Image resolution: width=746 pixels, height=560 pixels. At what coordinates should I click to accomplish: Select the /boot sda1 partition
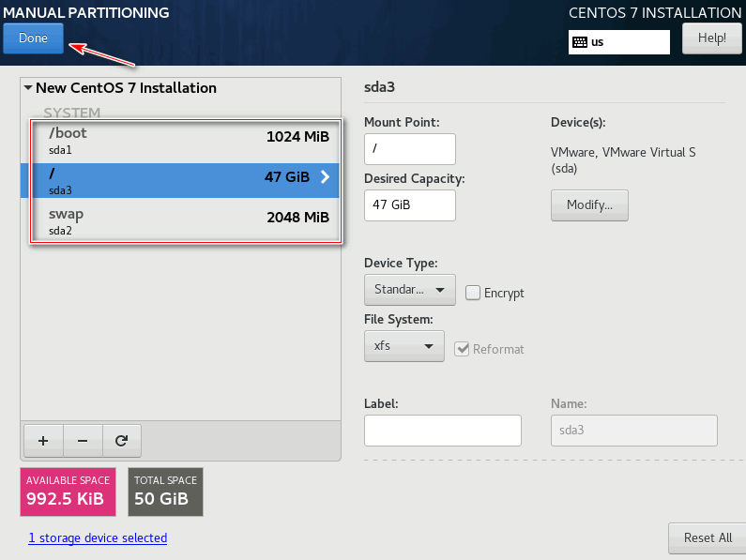(x=186, y=142)
